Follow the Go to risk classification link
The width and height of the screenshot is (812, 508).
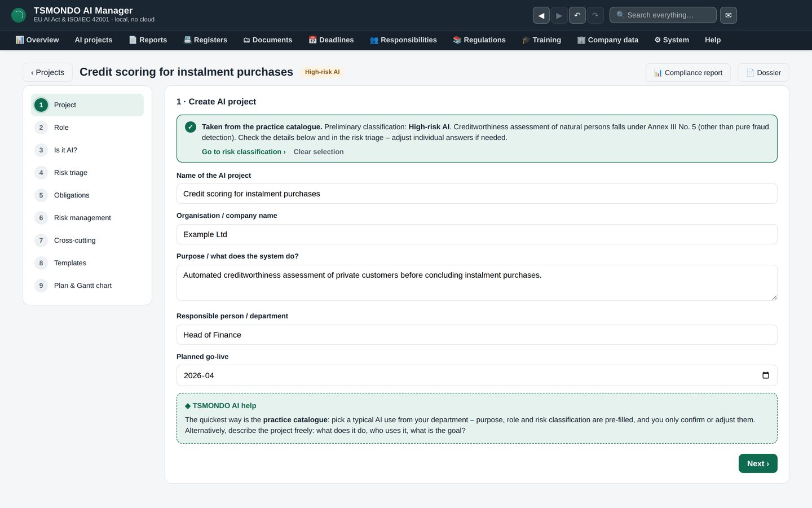pyautogui.click(x=244, y=152)
